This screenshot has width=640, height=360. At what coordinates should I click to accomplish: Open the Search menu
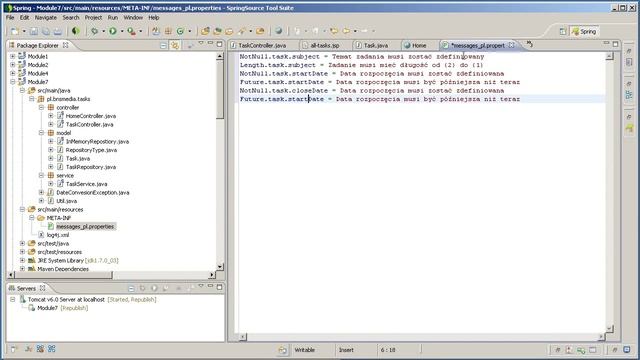(71, 18)
